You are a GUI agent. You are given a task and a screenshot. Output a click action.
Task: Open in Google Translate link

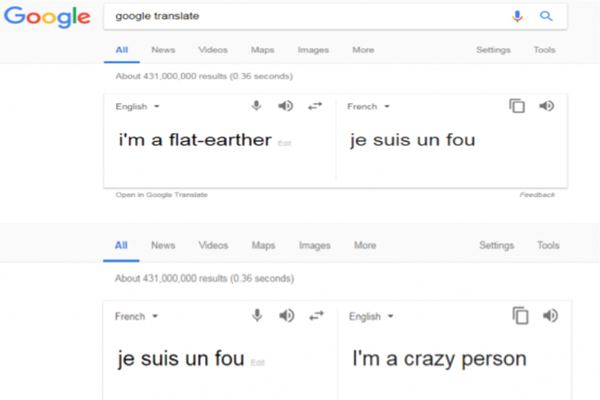[x=161, y=195]
